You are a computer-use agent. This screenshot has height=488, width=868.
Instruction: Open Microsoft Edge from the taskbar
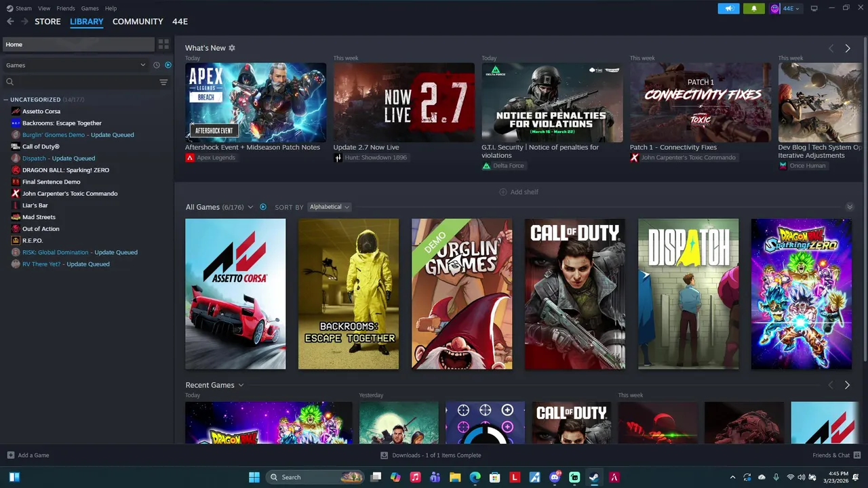pos(475,477)
